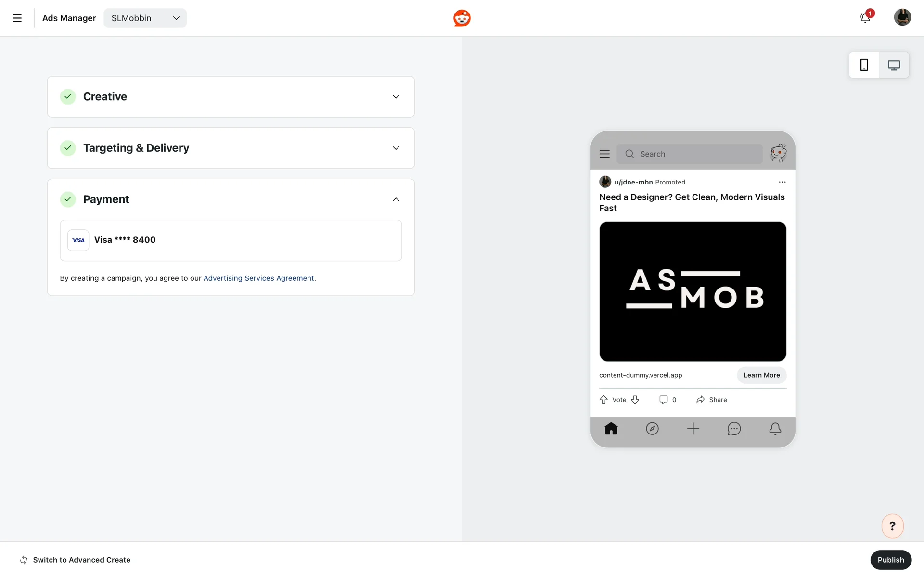
Task: Publish the campaign
Action: pos(890,560)
